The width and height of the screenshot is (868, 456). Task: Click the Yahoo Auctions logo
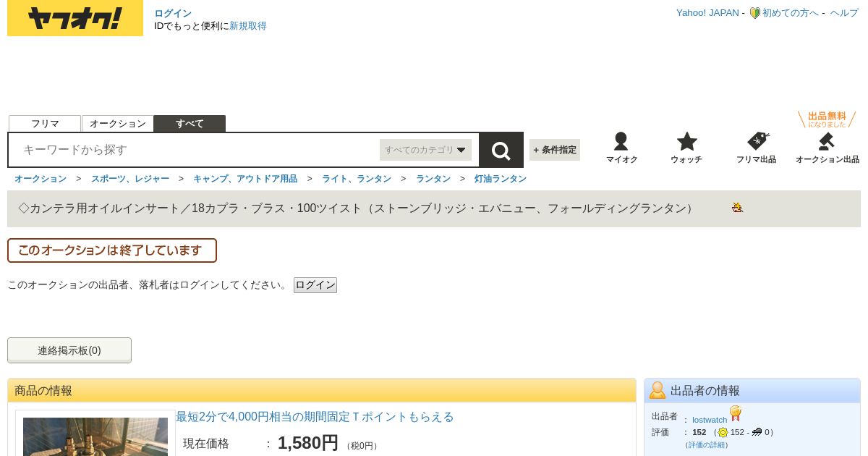pos(75,18)
